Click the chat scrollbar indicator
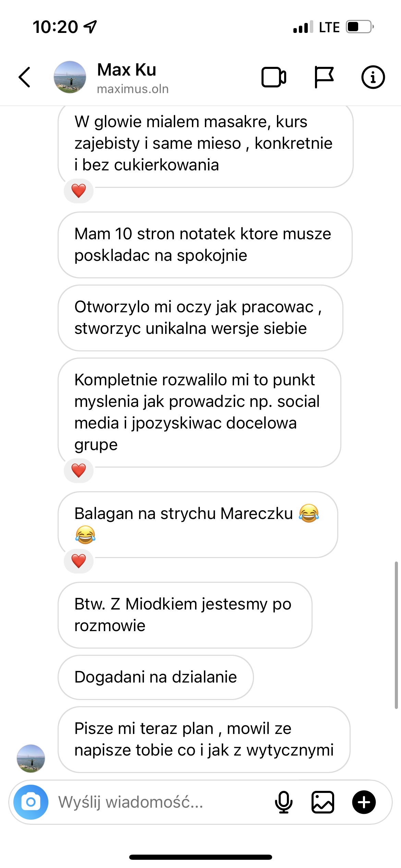401x868 pixels. coord(396,635)
